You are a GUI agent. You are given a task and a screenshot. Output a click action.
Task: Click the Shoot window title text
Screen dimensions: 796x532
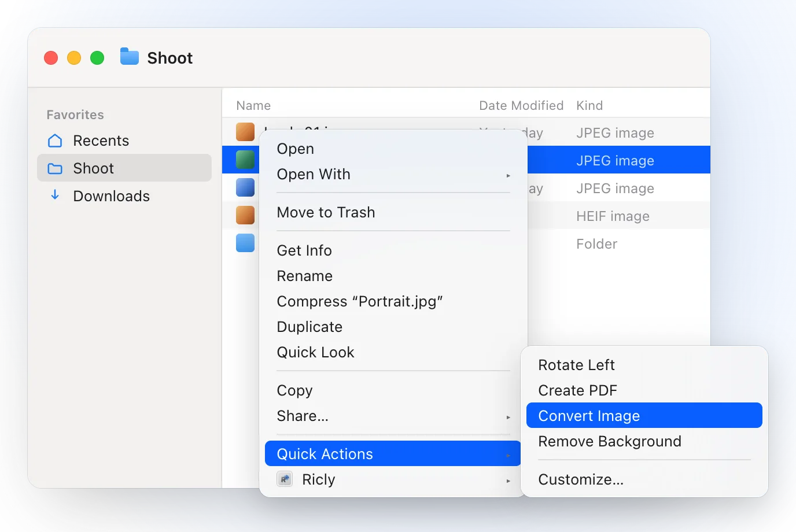(170, 58)
